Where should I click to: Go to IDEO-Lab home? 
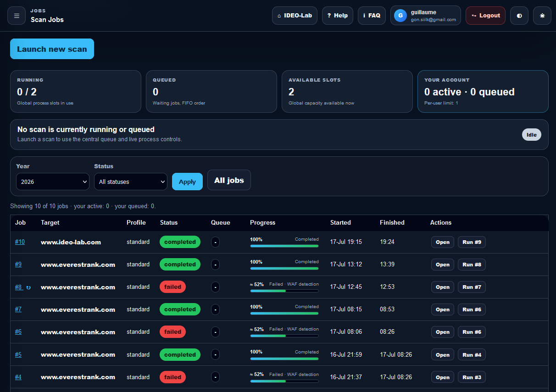coord(295,16)
